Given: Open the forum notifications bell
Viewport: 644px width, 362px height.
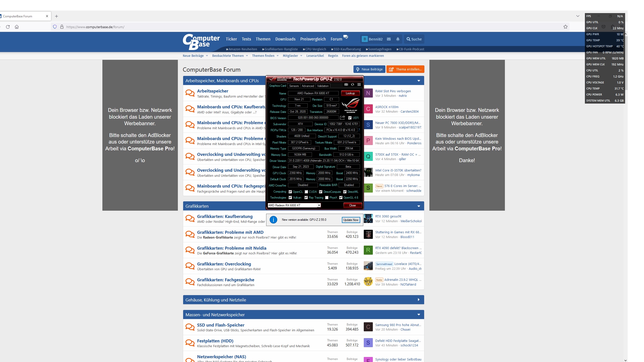Looking at the screenshot, I should pyautogui.click(x=398, y=39).
